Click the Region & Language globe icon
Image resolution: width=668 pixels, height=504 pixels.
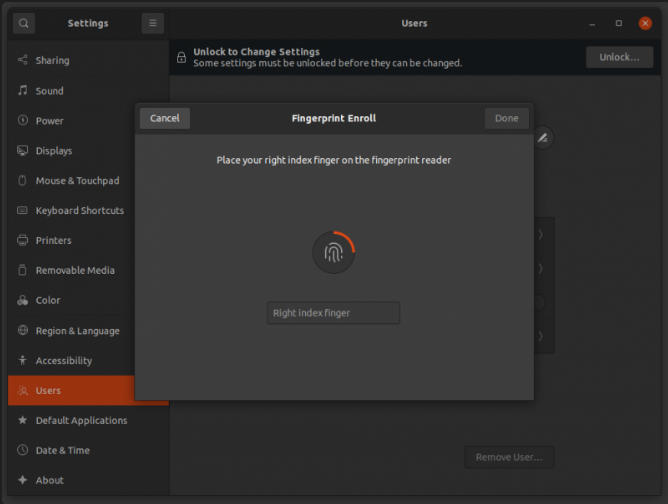pyautogui.click(x=23, y=330)
